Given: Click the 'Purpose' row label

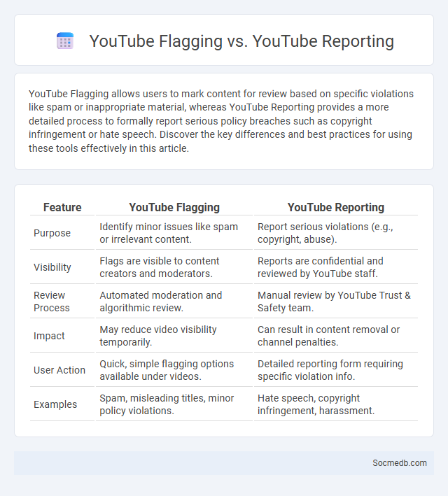Looking at the screenshot, I should (52, 233).
